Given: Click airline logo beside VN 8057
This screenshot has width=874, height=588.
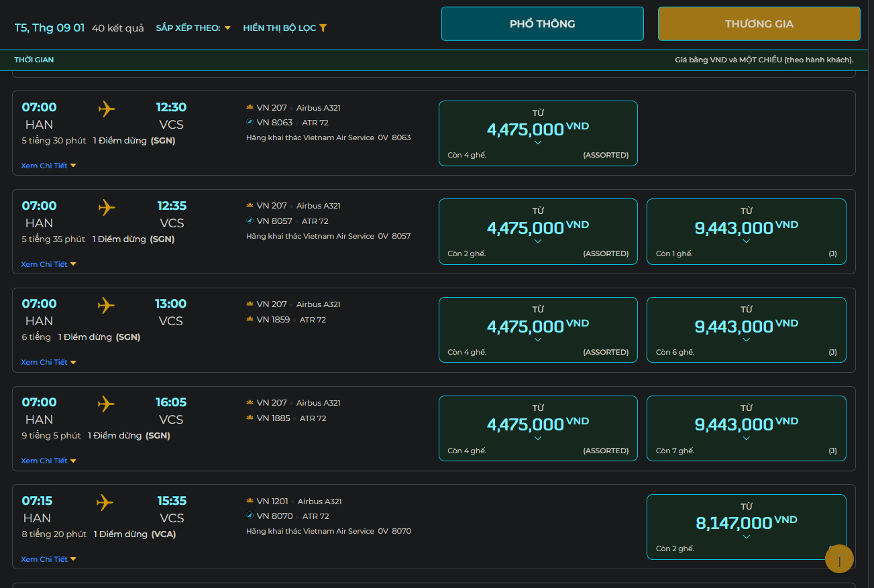Looking at the screenshot, I should click(x=250, y=221).
